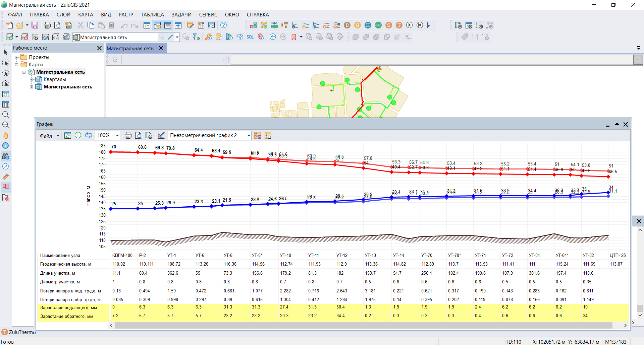Open the Пьезометрический график 2 dropdown
The width and height of the screenshot is (644, 345).
point(249,135)
